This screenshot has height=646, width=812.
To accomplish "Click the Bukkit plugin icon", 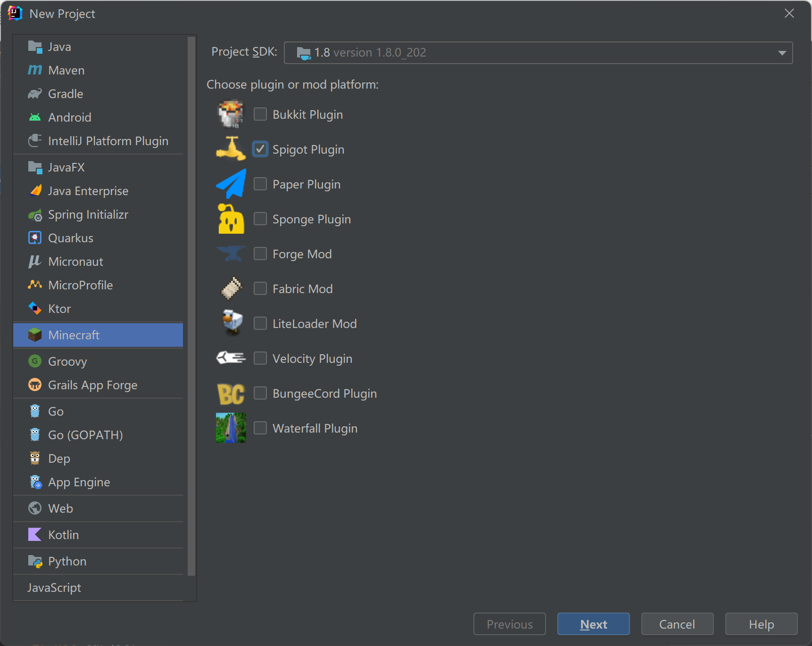I will coord(231,114).
